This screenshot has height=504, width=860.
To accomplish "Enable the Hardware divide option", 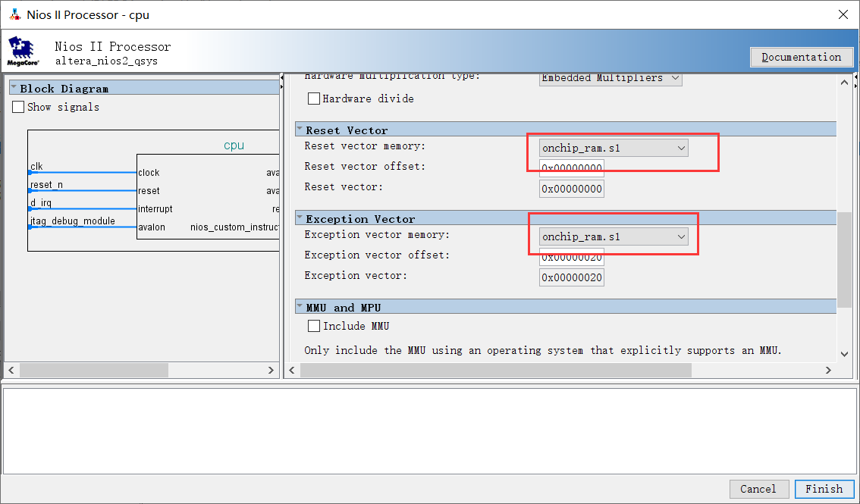I will (x=314, y=99).
